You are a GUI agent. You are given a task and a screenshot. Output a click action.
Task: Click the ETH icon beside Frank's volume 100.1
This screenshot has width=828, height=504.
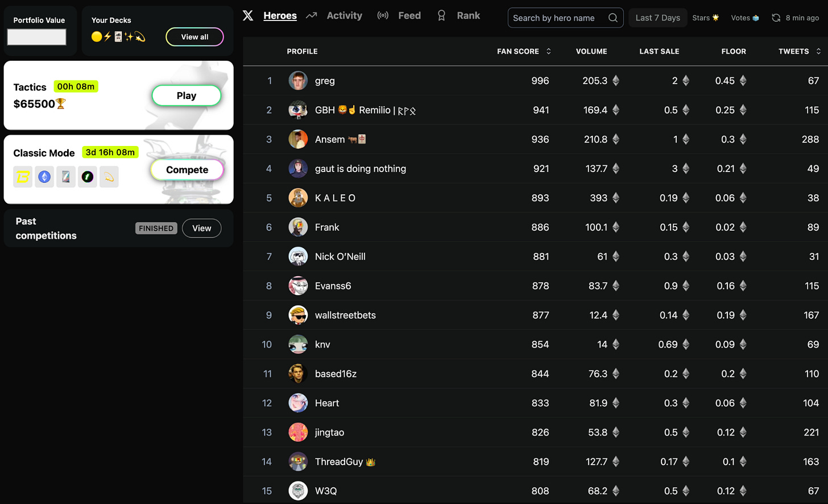click(x=616, y=227)
